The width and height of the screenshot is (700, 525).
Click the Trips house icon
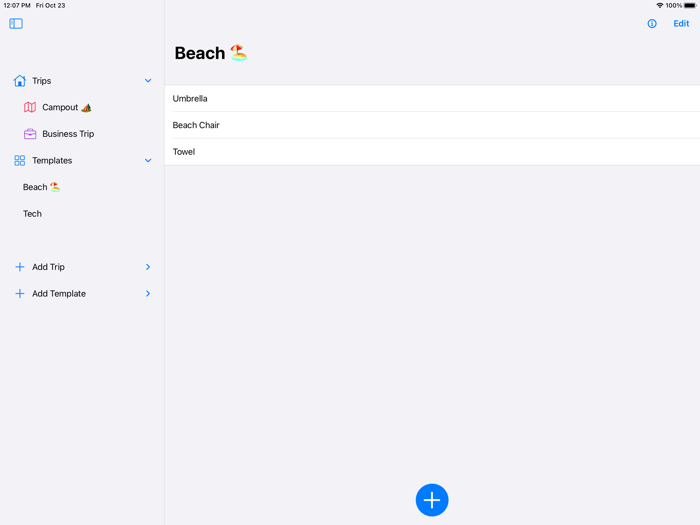[20, 81]
